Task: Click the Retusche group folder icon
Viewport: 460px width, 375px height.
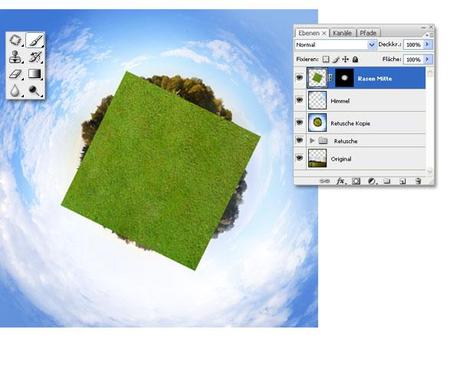Action: pyautogui.click(x=323, y=141)
